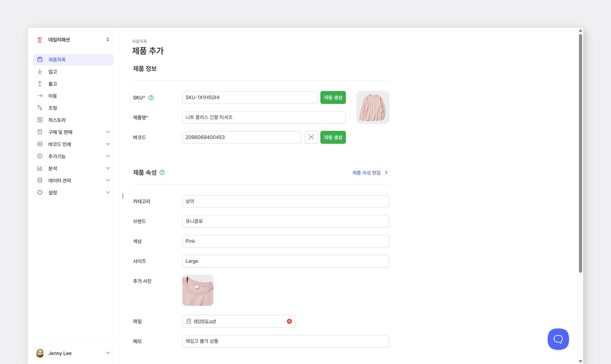
Task: Expand the 추가기능 menu chevron
Action: point(108,156)
